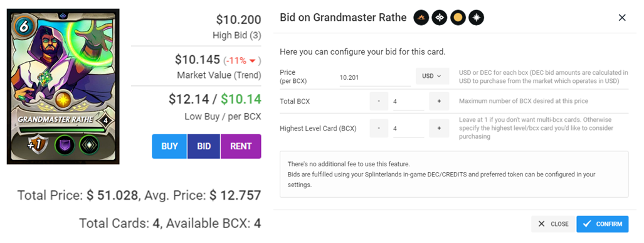Open the USD currency dropdown
The image size is (644, 243).
[432, 76]
